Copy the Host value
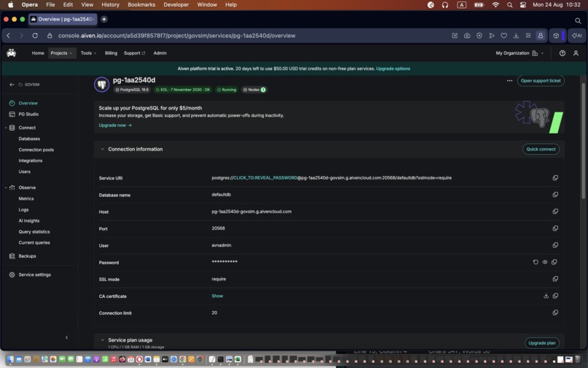Viewport: 588px width, 368px height. (555, 212)
